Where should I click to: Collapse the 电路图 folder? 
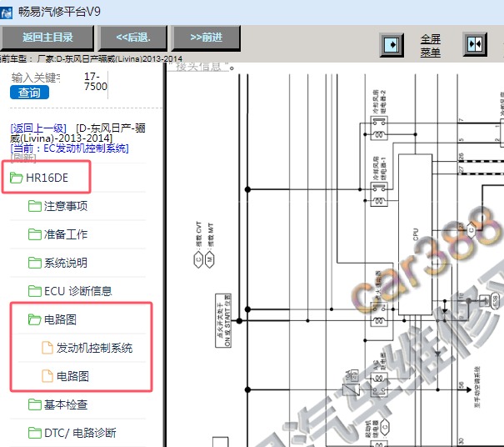click(60, 319)
